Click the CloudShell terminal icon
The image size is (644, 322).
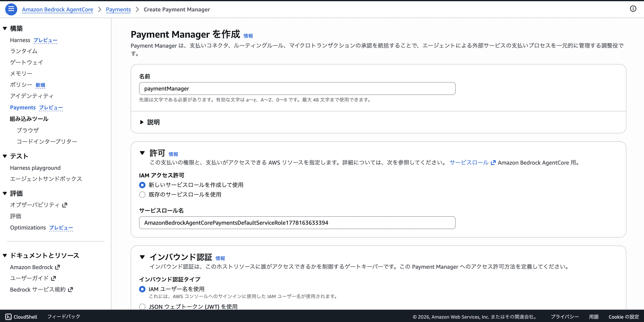pyautogui.click(x=8, y=317)
